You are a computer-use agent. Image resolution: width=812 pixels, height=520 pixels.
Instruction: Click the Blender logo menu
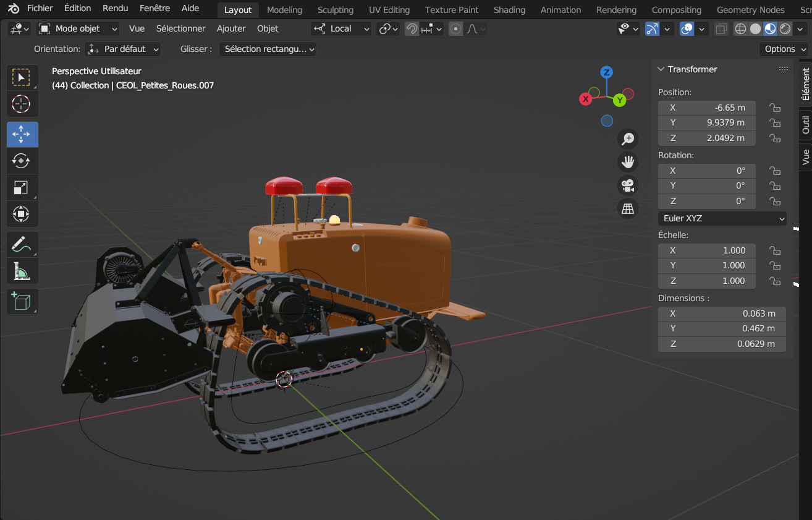tap(14, 9)
